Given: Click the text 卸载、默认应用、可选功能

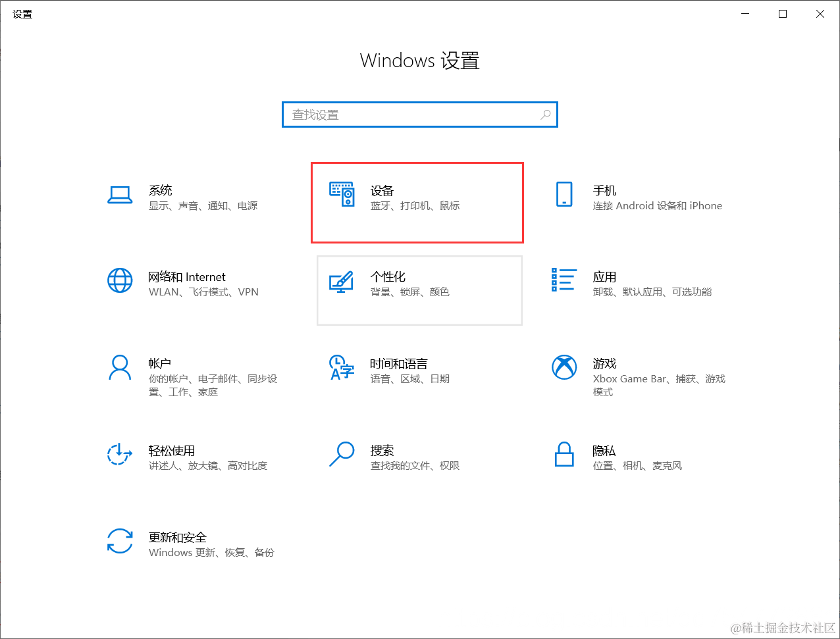Looking at the screenshot, I should (x=652, y=292).
